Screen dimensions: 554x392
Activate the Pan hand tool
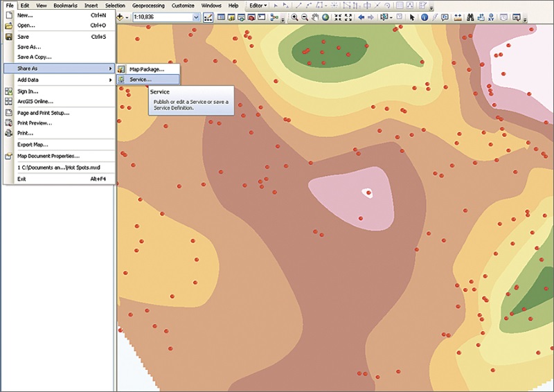tap(315, 17)
